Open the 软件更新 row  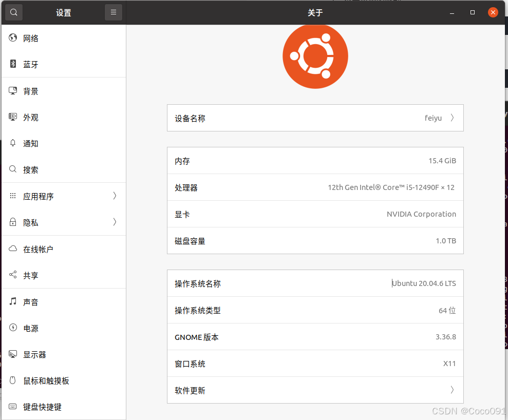[315, 390]
